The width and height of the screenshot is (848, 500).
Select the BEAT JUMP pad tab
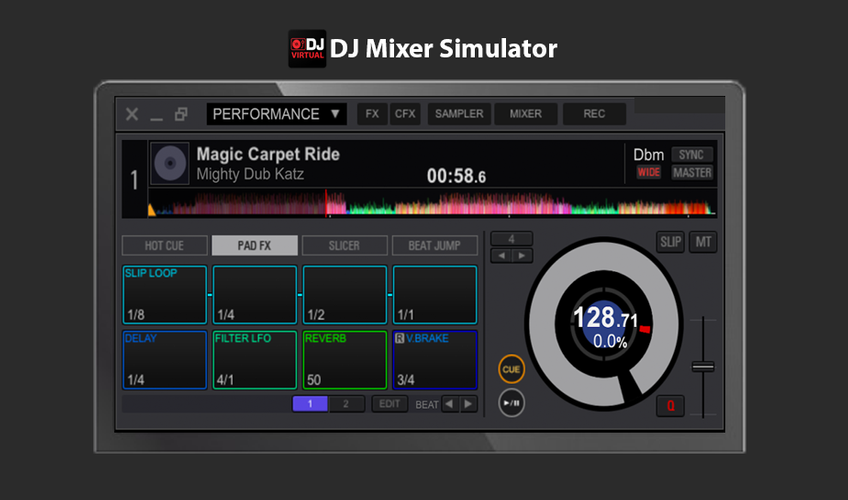435,245
